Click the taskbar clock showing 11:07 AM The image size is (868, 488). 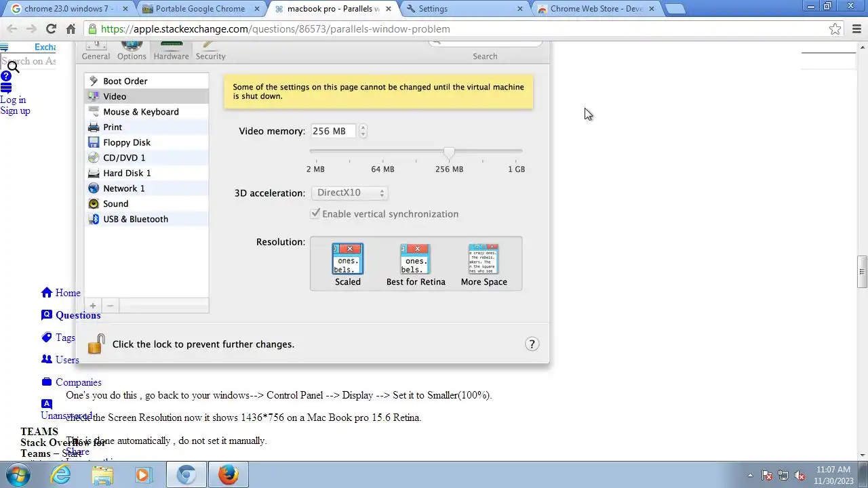(x=833, y=474)
